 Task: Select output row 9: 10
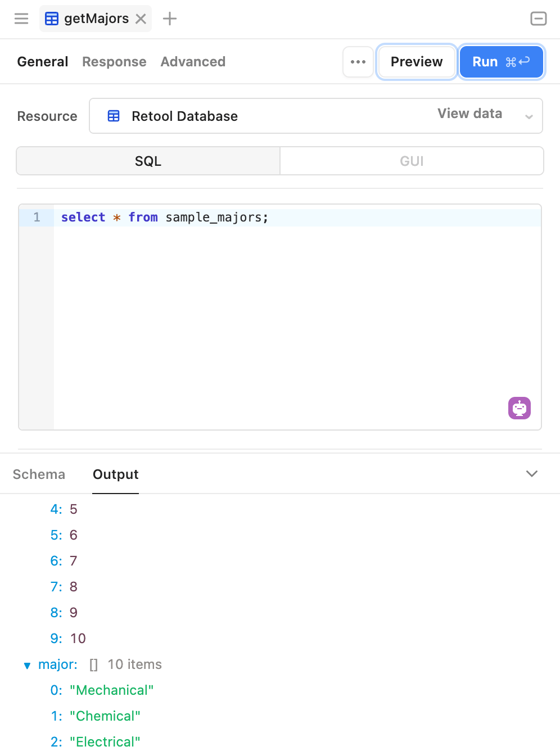point(68,639)
